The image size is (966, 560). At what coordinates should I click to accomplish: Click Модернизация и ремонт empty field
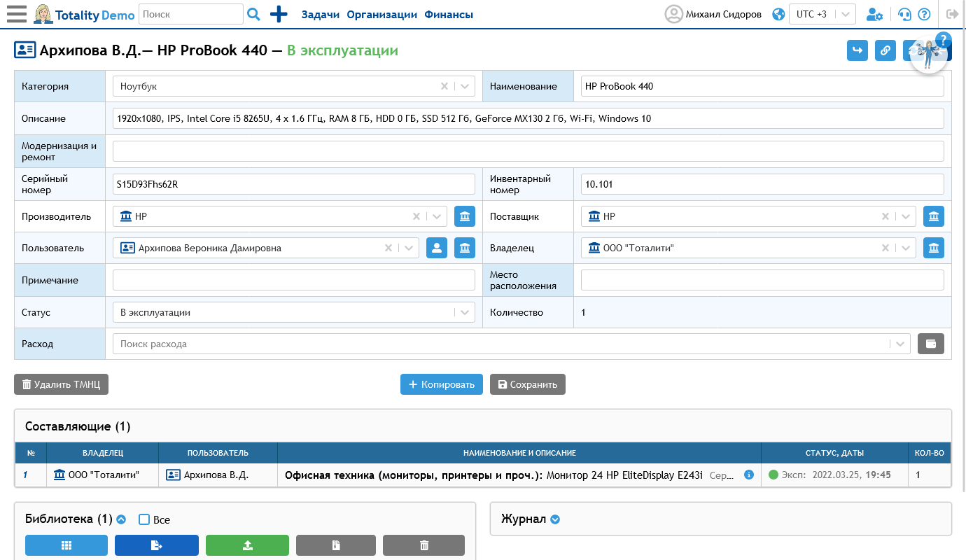528,151
